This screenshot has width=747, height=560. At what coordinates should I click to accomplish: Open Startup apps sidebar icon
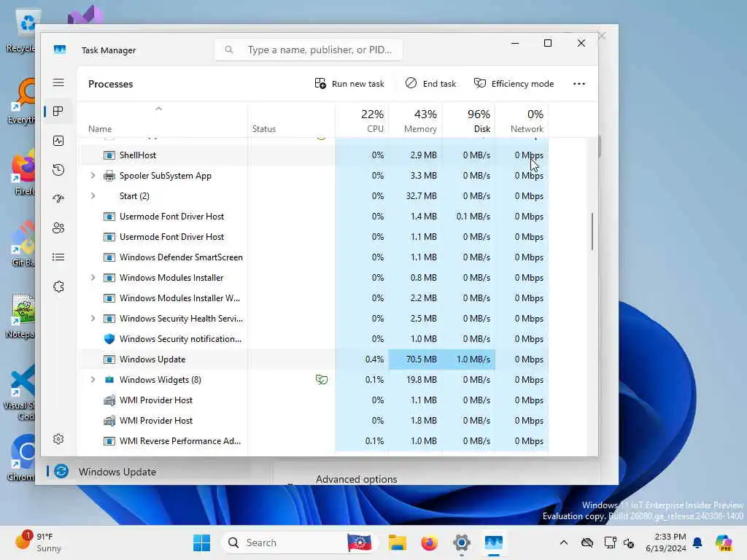[58, 199]
